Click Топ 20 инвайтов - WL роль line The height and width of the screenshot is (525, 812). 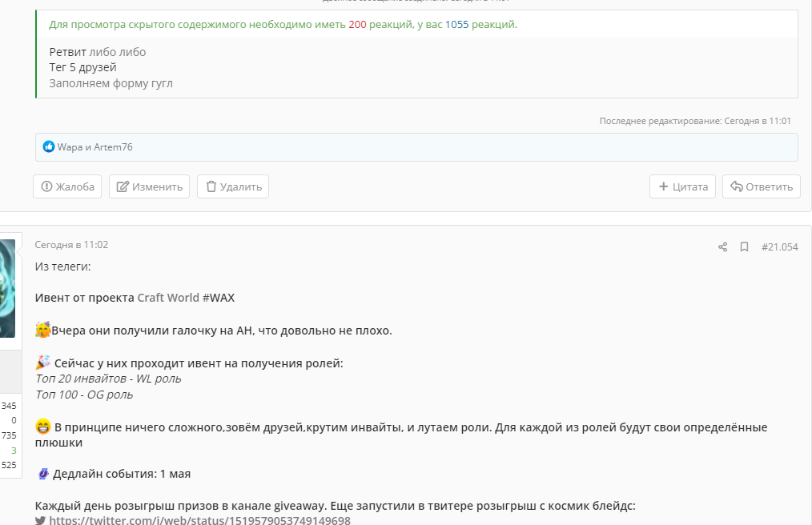point(108,379)
